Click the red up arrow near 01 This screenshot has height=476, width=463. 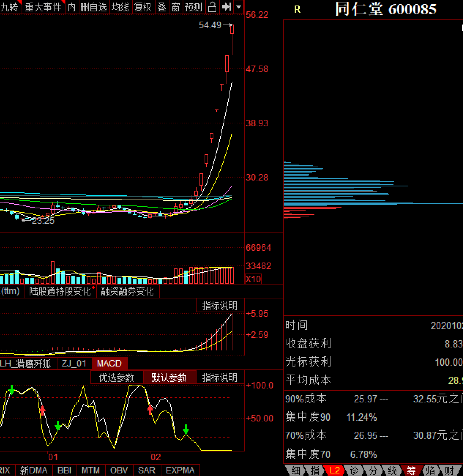point(42,410)
